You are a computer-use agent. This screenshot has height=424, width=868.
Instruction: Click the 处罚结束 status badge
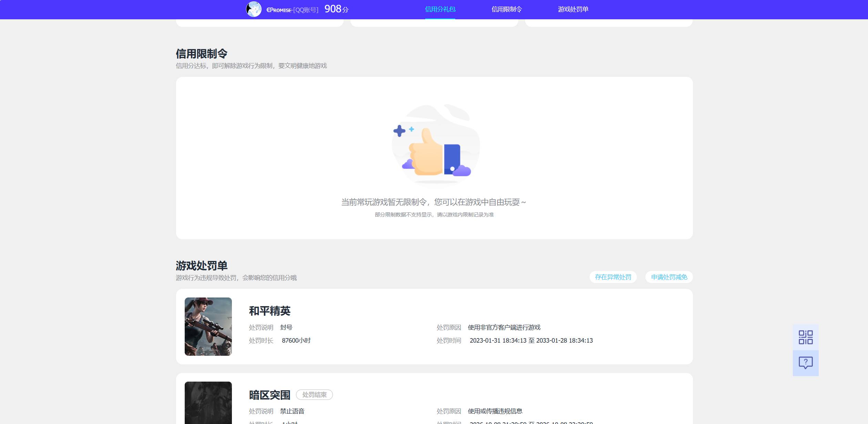click(x=314, y=395)
